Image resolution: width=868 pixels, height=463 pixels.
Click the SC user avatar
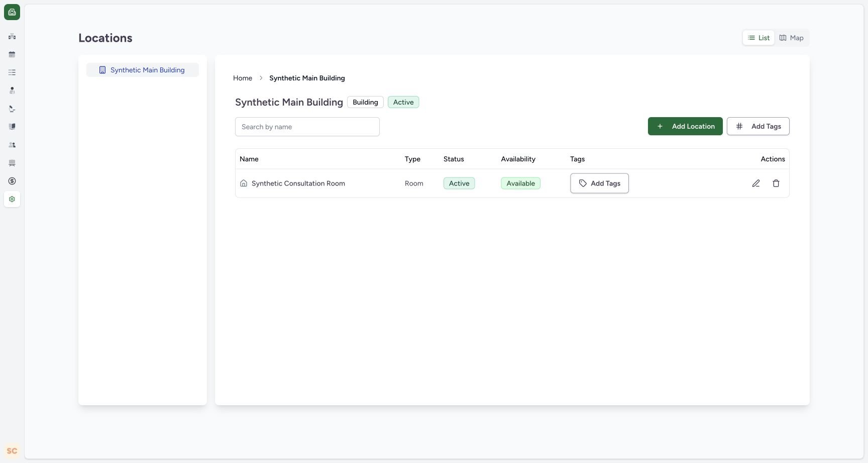(x=12, y=451)
